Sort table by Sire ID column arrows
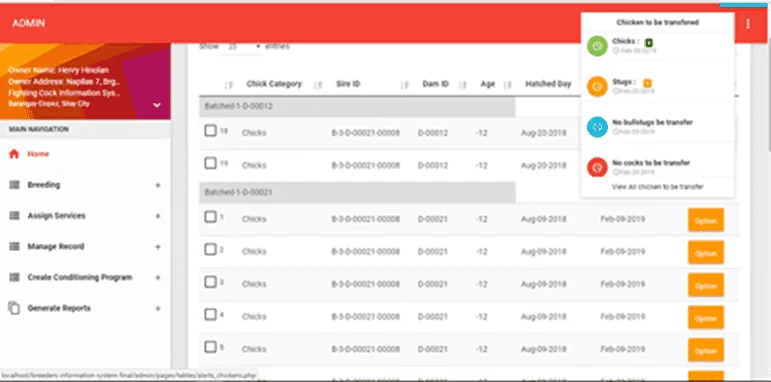The width and height of the screenshot is (771, 382). pos(405,85)
